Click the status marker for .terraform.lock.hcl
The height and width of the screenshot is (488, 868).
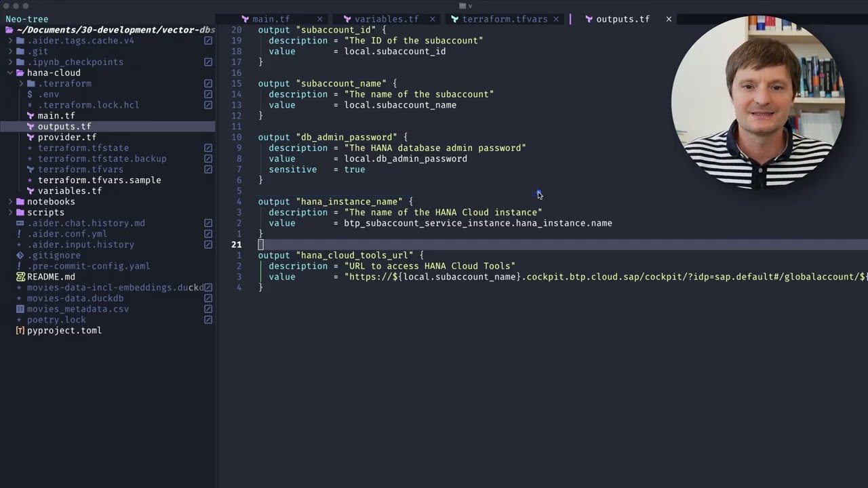coord(208,105)
